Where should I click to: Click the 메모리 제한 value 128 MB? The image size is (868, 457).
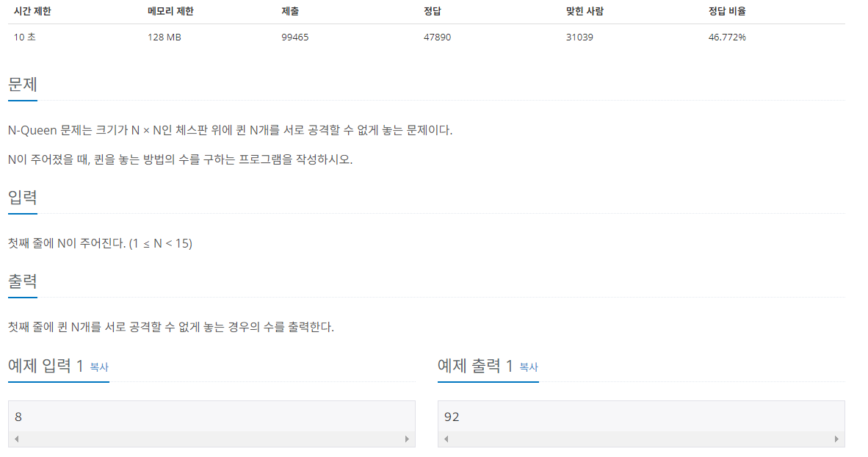point(164,37)
